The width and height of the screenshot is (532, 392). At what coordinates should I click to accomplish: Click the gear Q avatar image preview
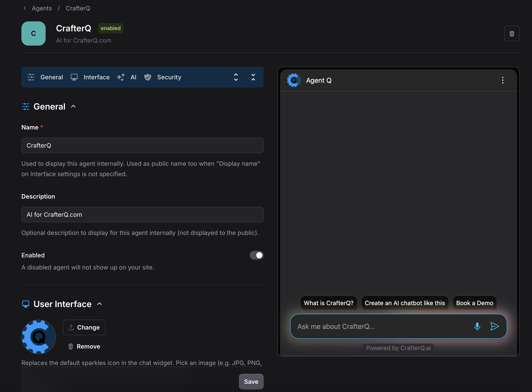39,337
